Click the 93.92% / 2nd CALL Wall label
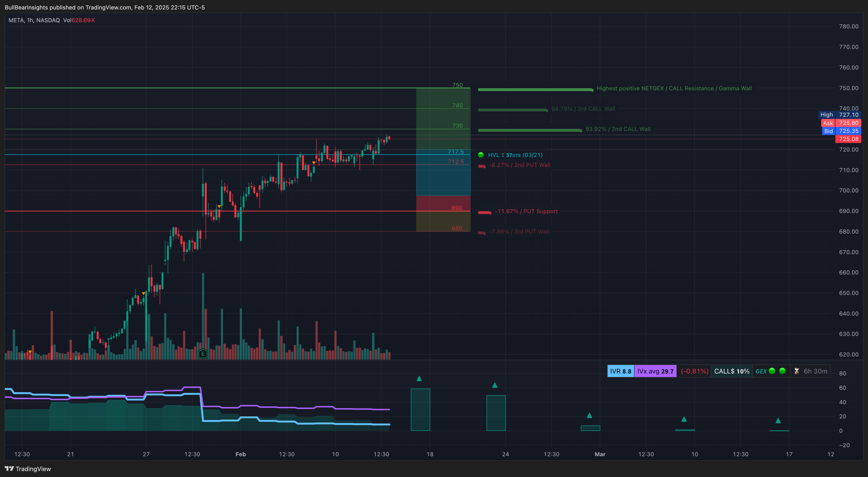Image resolution: width=868 pixels, height=477 pixels. click(618, 129)
